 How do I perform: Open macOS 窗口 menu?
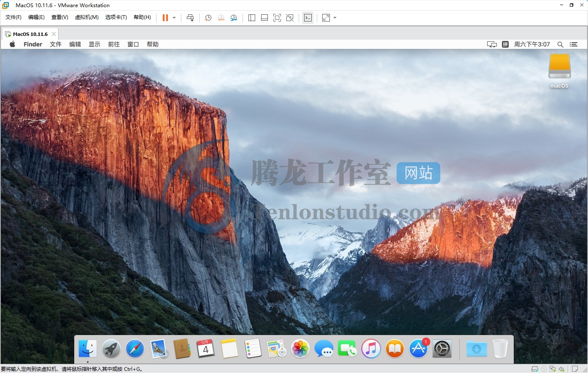(x=133, y=44)
